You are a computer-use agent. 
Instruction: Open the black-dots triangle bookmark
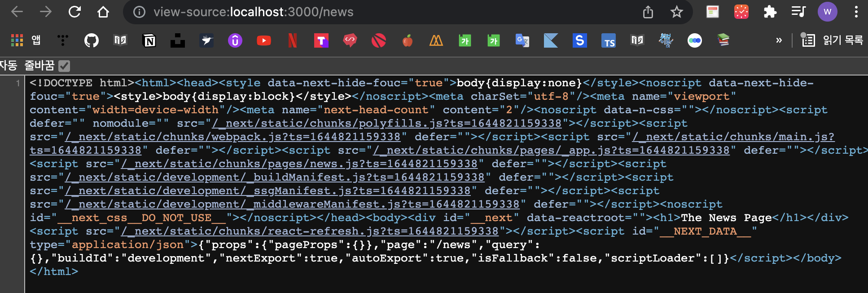(63, 41)
